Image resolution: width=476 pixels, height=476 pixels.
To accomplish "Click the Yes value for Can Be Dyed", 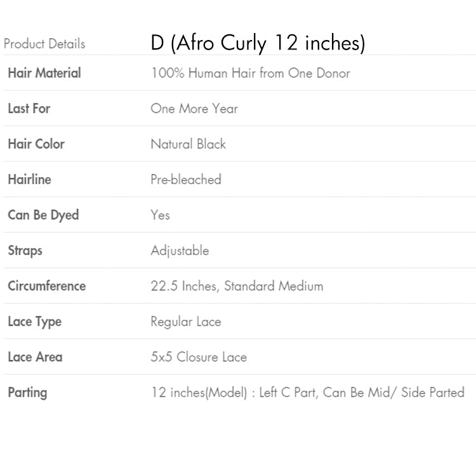I will (x=161, y=215).
